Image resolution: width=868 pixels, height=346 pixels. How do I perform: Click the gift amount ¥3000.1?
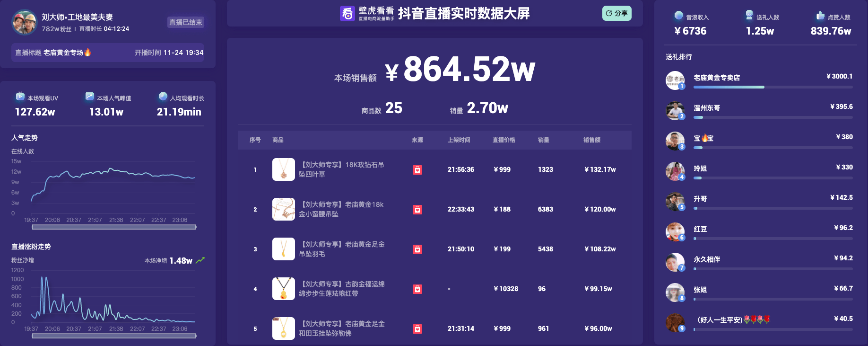coord(840,76)
